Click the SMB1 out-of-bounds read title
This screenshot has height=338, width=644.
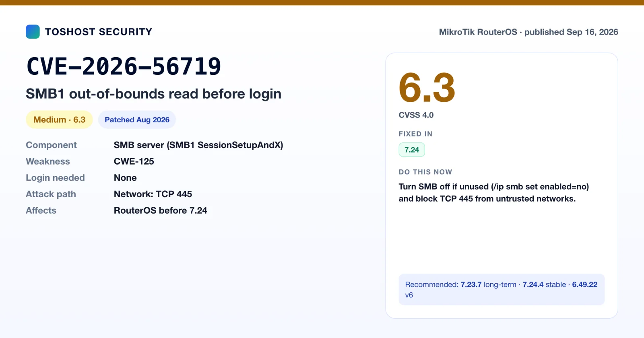153,94
